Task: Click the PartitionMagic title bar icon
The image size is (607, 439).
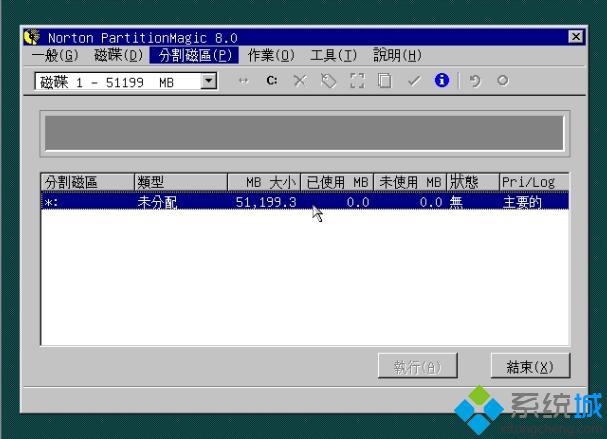Action: pyautogui.click(x=32, y=37)
